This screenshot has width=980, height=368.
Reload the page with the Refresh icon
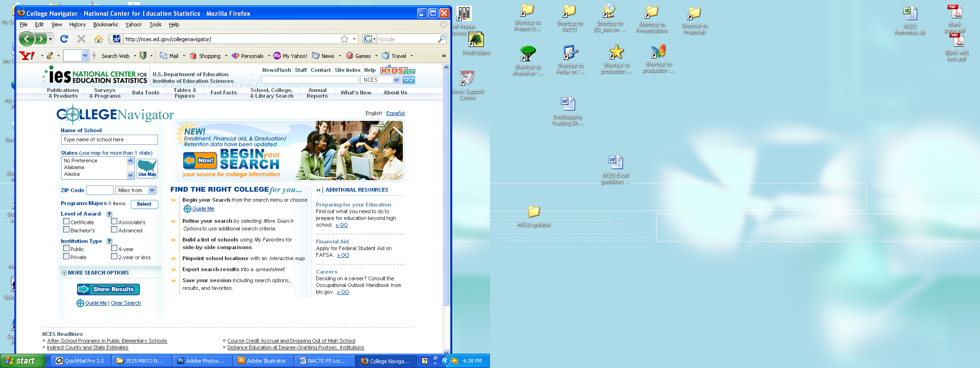tap(64, 39)
